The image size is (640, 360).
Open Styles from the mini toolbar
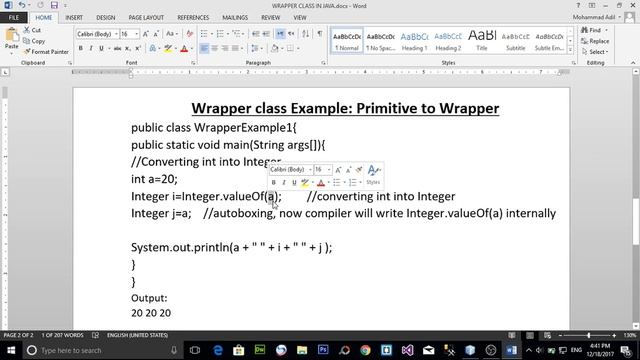373,175
